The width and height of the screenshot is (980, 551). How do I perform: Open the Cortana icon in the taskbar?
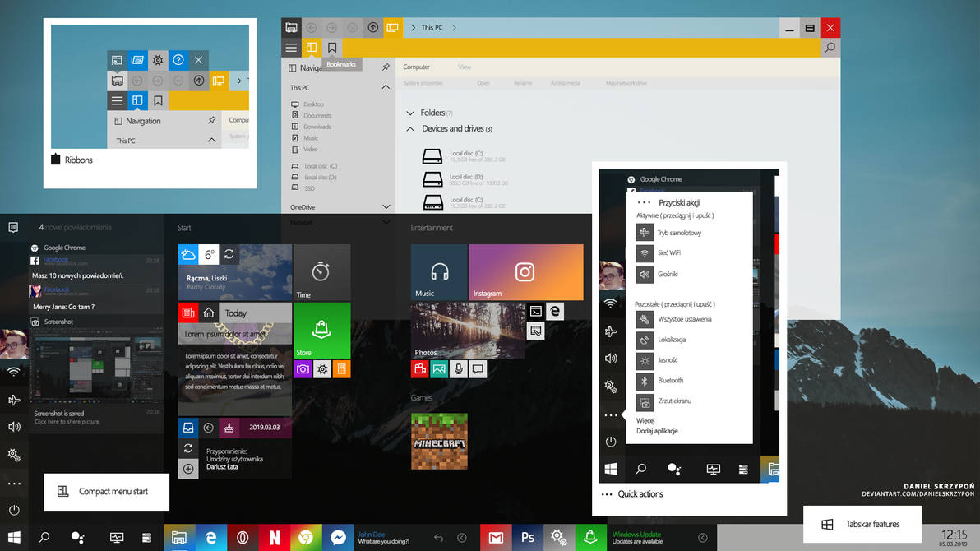(x=78, y=537)
